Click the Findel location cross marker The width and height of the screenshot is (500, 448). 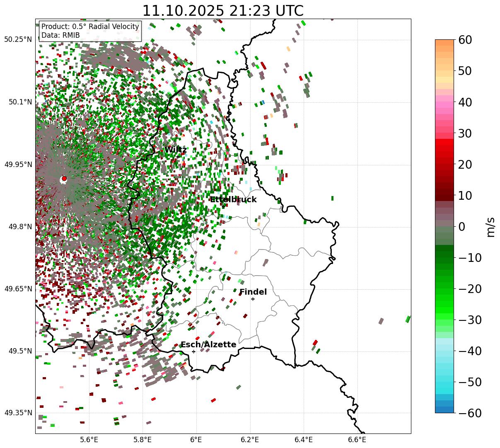point(253,299)
